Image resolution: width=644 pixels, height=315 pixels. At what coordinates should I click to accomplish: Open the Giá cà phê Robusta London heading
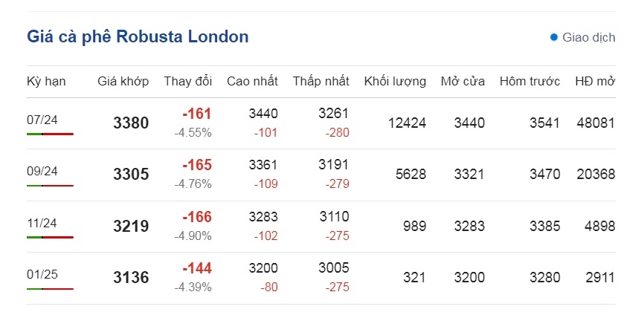click(x=138, y=36)
